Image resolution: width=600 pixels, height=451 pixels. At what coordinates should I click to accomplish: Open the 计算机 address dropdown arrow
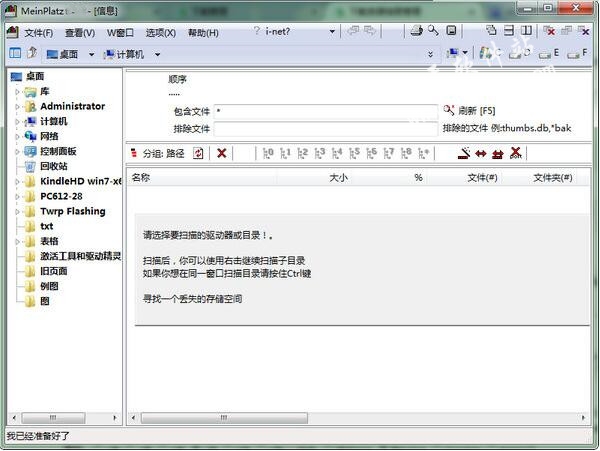click(158, 55)
